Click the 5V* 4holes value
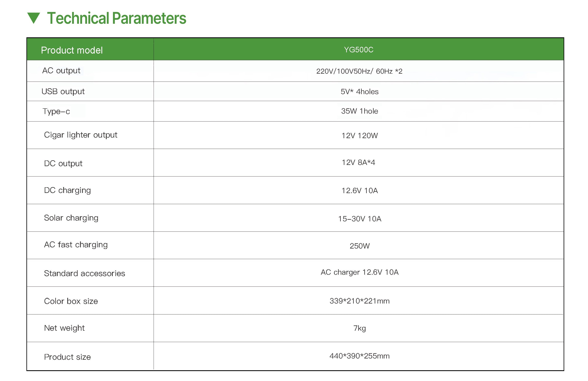The width and height of the screenshot is (588, 381). (359, 92)
